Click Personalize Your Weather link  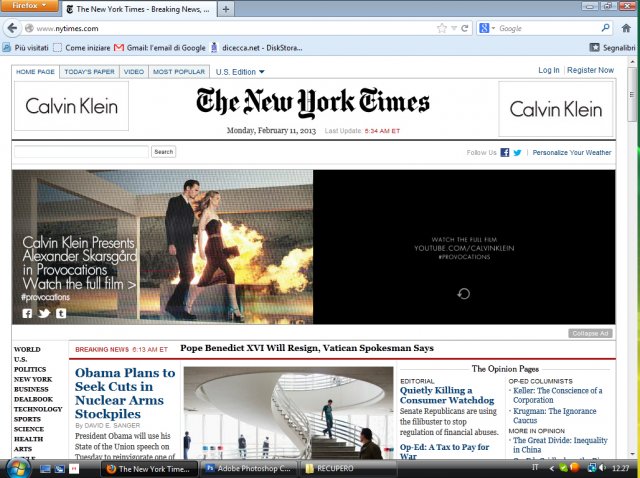(x=572, y=152)
